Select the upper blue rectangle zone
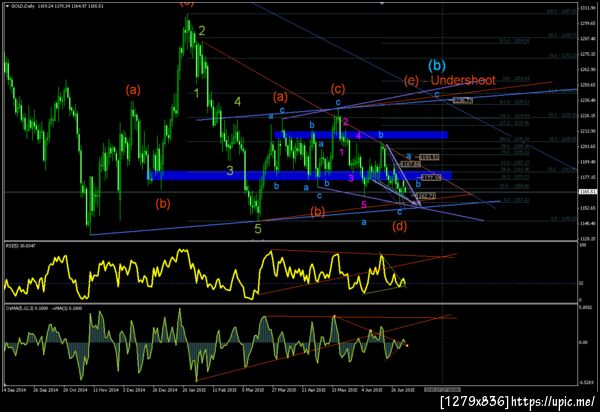 [x=361, y=135]
